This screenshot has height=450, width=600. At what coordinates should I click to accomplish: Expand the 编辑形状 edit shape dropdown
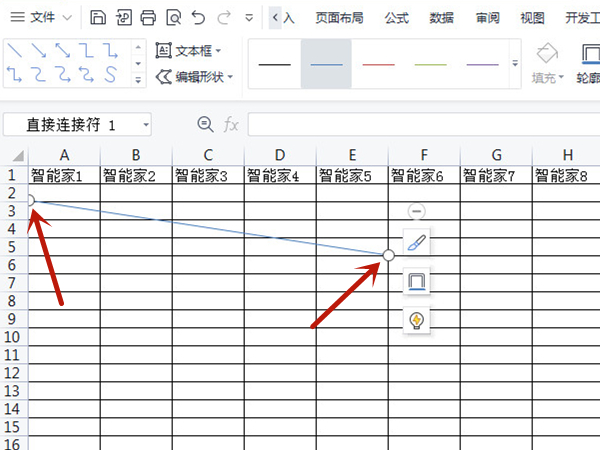tap(195, 77)
